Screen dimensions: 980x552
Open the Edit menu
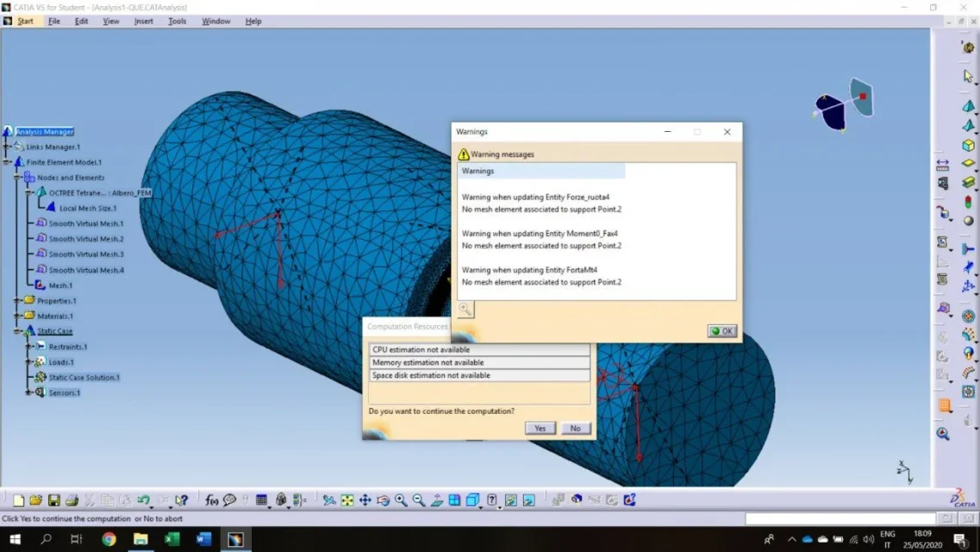pyautogui.click(x=81, y=22)
